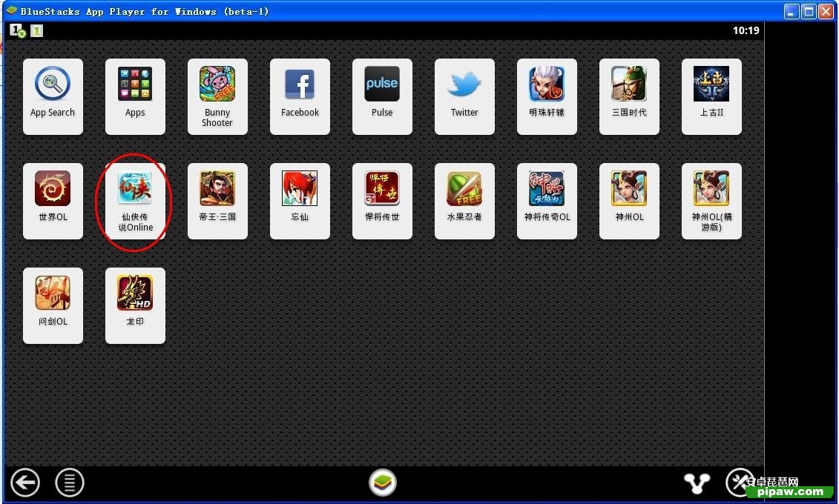Launch the 世界OL game
Screen dimensions: 839x504
53,201
